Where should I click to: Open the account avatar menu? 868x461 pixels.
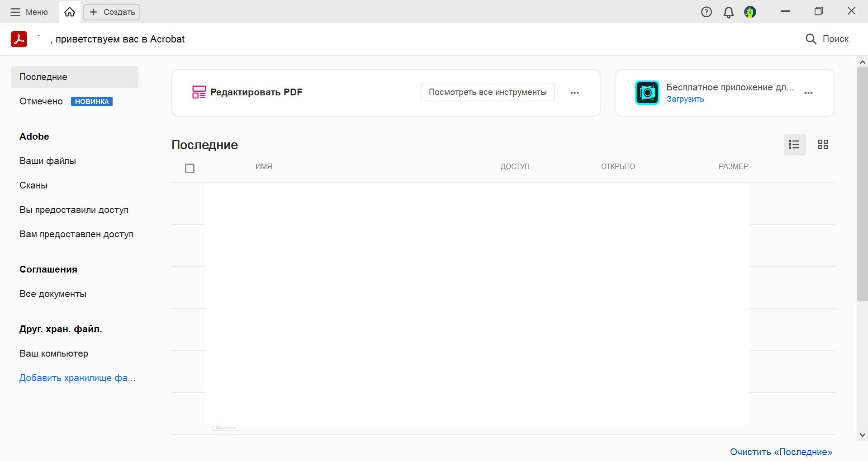click(749, 12)
